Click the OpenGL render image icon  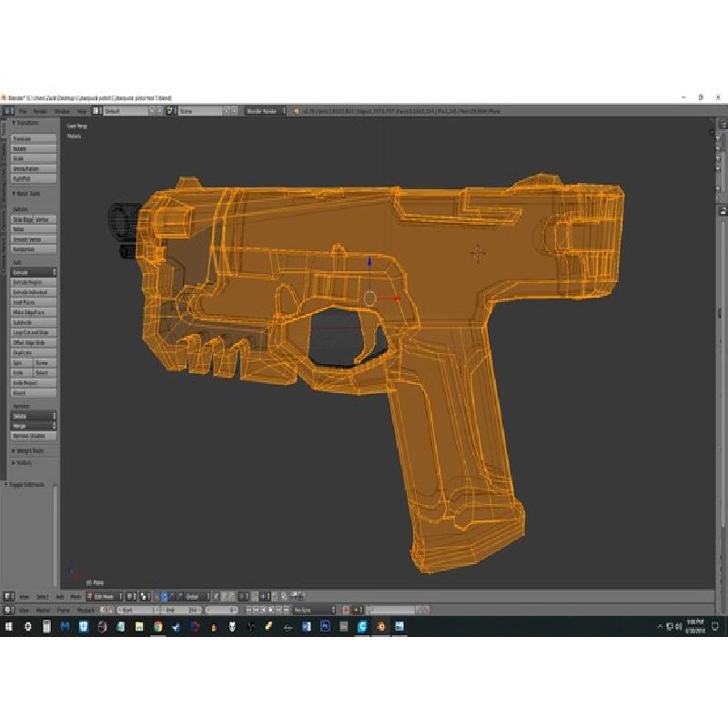click(x=293, y=596)
